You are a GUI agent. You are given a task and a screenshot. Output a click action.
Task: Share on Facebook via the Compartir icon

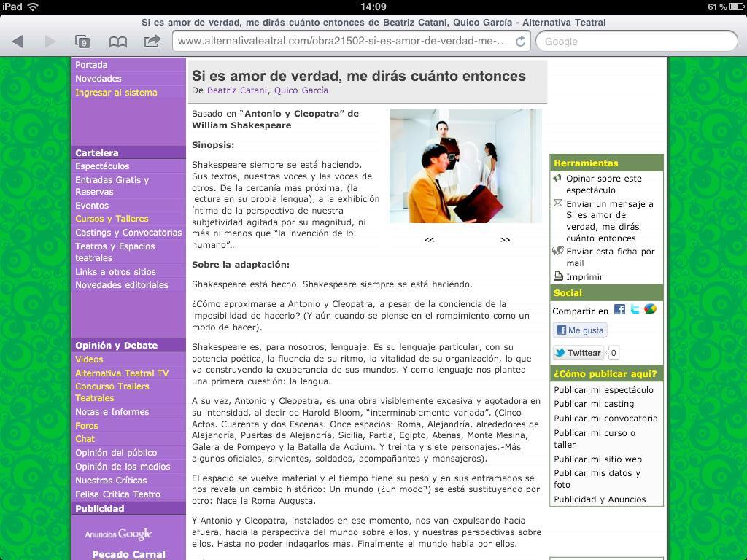tap(619, 309)
